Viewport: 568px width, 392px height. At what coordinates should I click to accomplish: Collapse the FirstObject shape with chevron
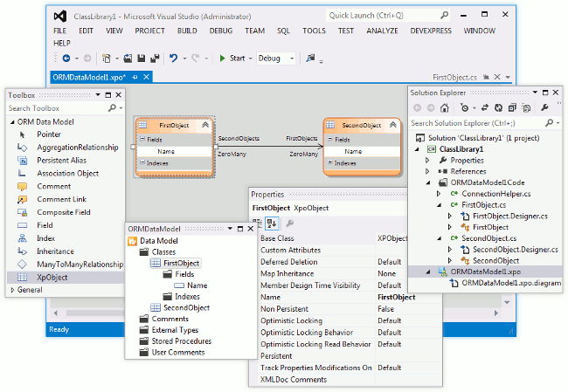pyautogui.click(x=205, y=125)
